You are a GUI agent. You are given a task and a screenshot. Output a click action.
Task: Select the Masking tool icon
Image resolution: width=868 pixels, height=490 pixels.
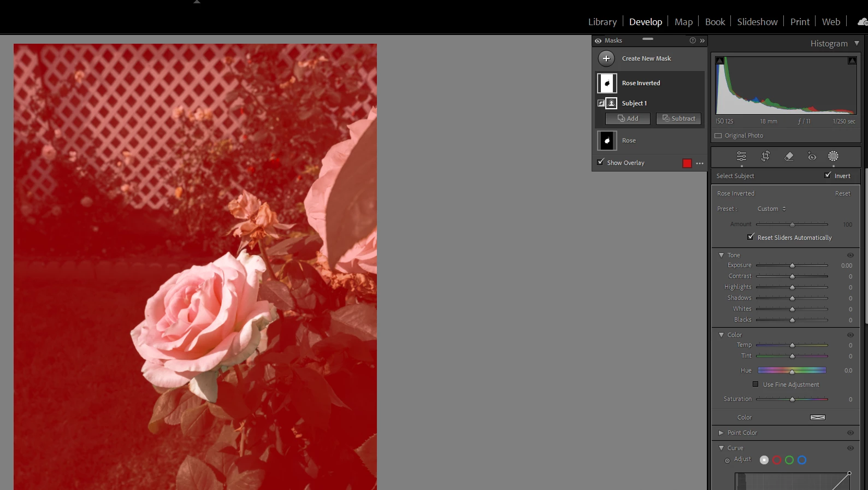(x=833, y=156)
